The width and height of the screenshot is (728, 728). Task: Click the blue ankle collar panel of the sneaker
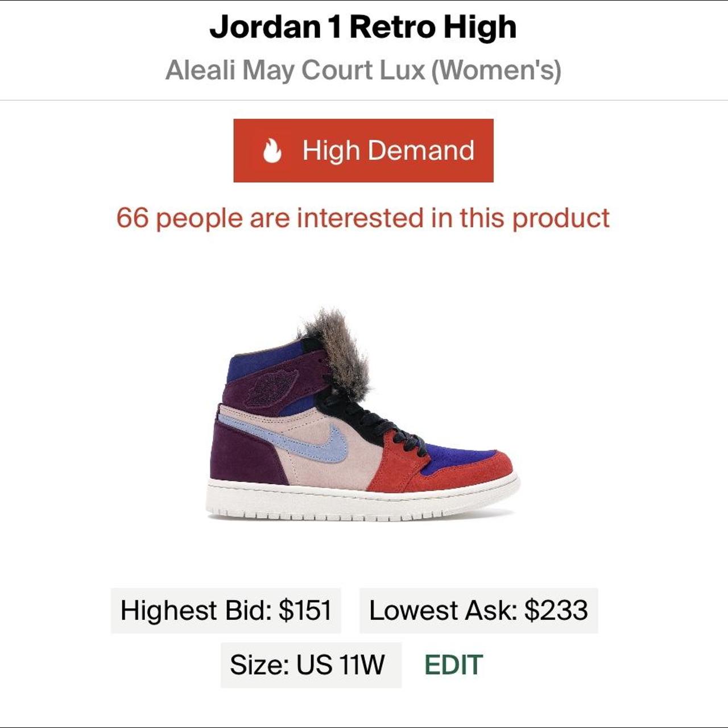point(259,361)
